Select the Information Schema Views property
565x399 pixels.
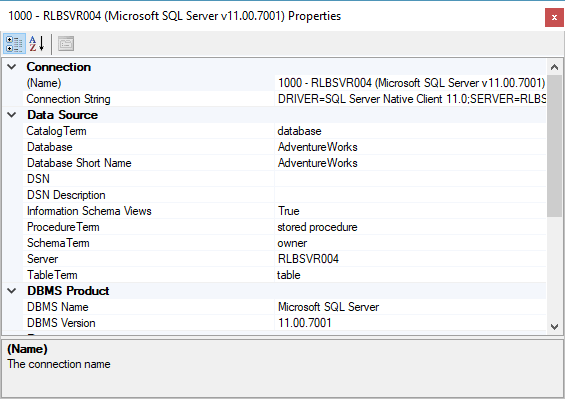pyautogui.click(x=89, y=211)
